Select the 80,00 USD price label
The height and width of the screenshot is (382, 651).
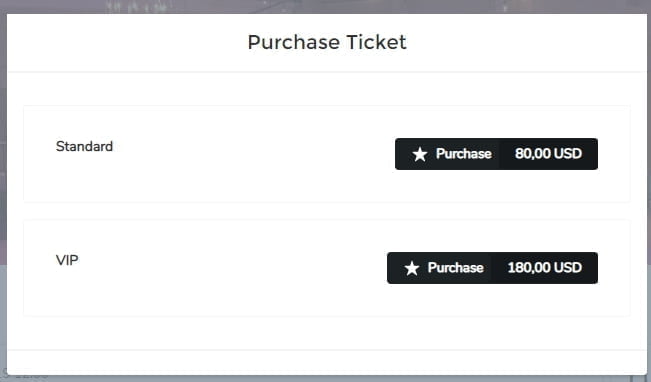[x=548, y=154]
